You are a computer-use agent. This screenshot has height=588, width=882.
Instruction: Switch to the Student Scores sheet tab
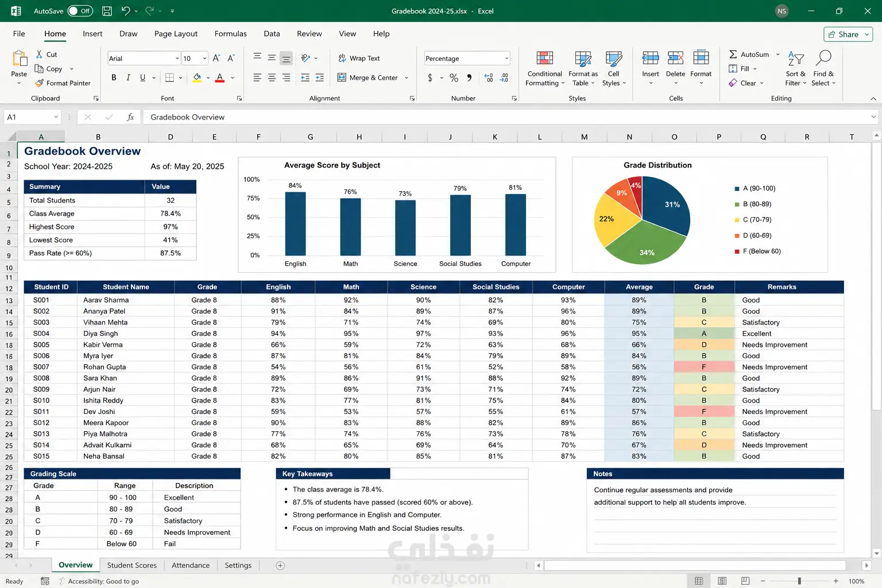pos(131,566)
